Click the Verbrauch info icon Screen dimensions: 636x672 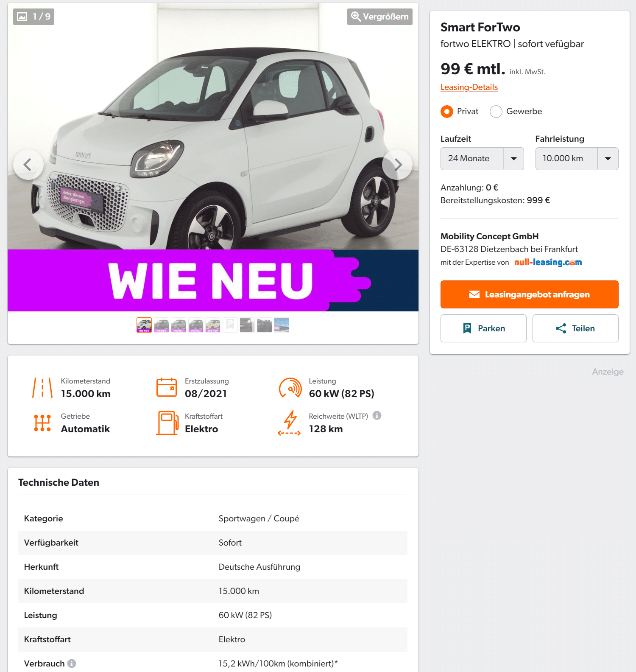tap(72, 664)
